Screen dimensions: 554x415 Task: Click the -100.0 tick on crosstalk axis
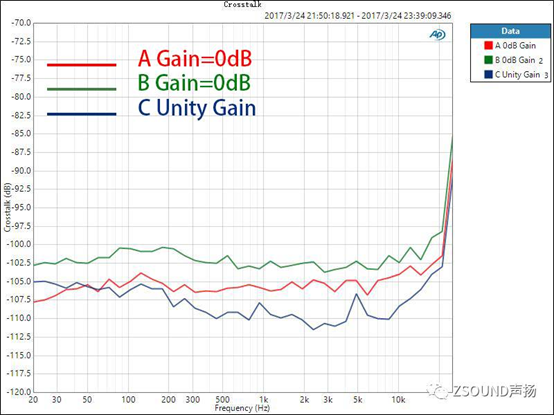pyautogui.click(x=21, y=244)
